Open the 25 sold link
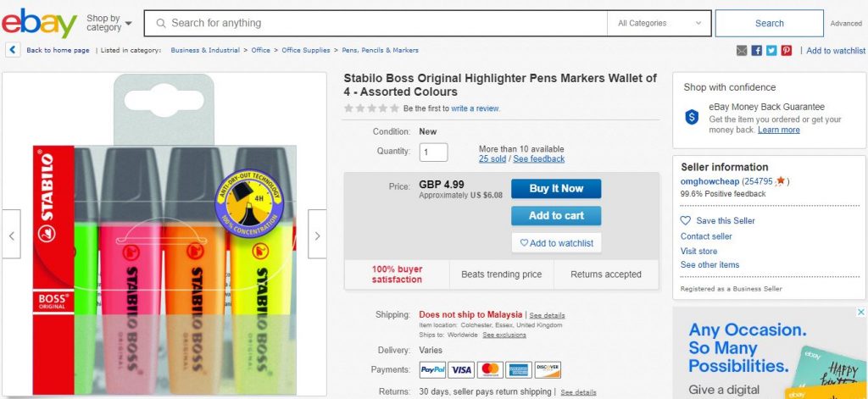The width and height of the screenshot is (868, 399). coord(492,158)
